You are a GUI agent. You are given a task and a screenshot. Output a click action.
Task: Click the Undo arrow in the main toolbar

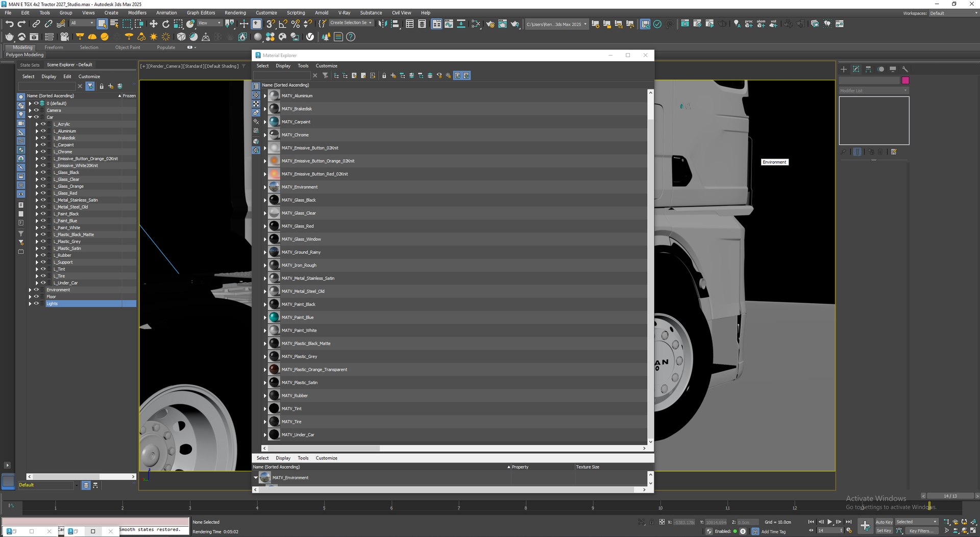tap(9, 23)
